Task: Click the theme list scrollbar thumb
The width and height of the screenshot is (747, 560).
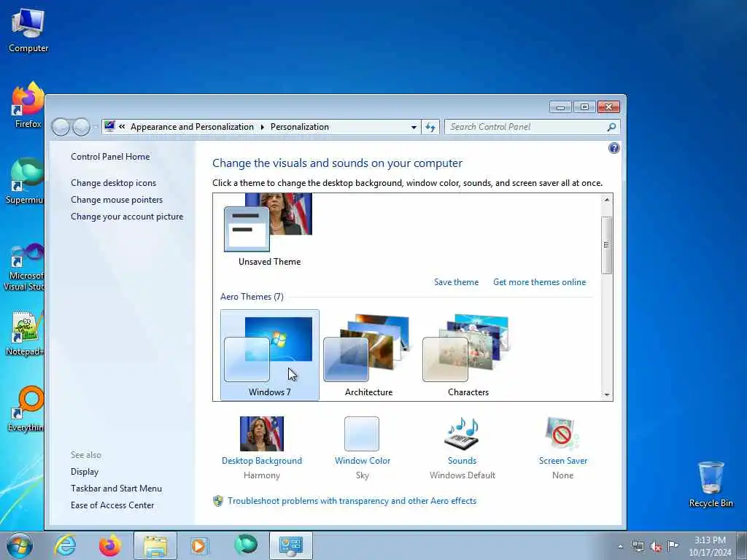Action: 606,245
